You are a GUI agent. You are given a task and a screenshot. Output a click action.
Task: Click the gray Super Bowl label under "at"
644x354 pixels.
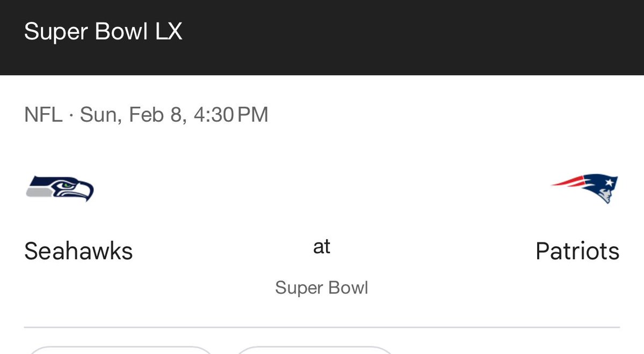(x=322, y=287)
